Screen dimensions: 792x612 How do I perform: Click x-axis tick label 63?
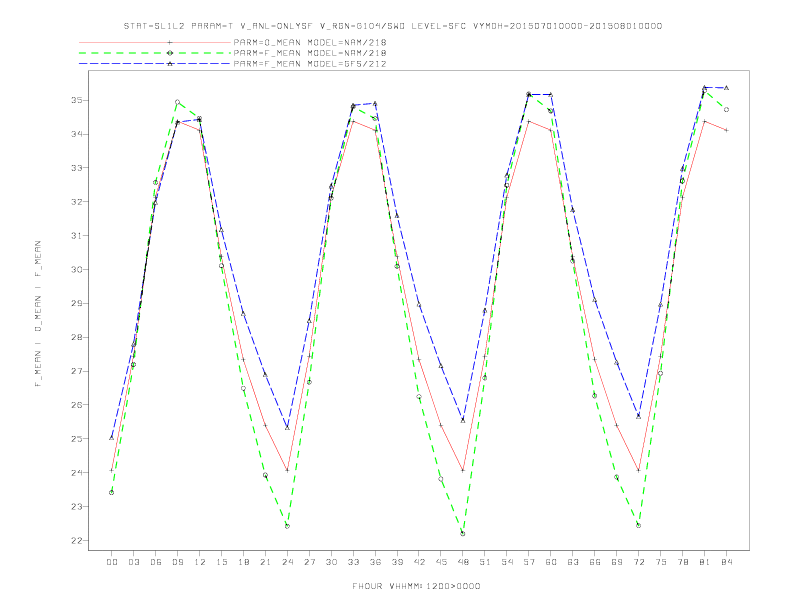click(x=573, y=562)
